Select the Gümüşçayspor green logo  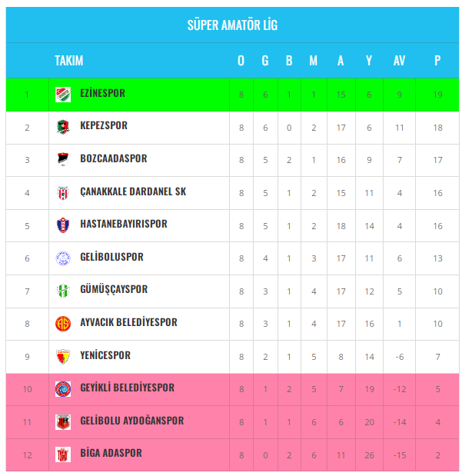click(x=62, y=291)
